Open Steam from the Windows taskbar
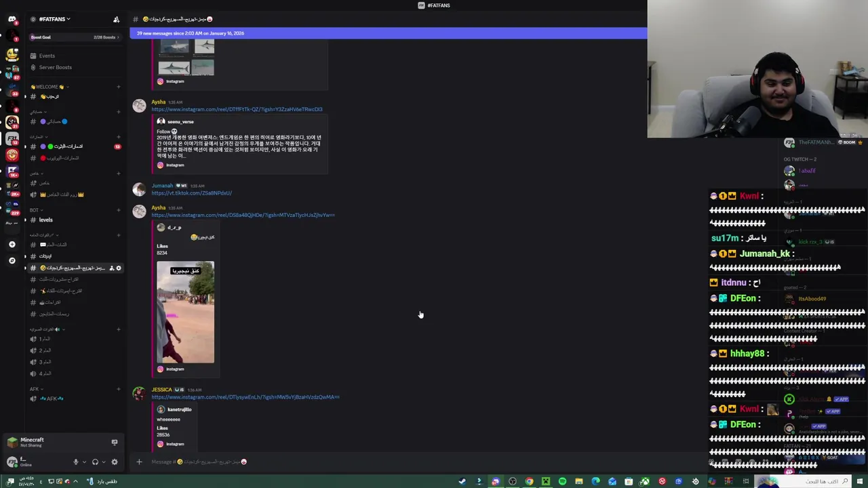868x488 pixels. pos(462,481)
